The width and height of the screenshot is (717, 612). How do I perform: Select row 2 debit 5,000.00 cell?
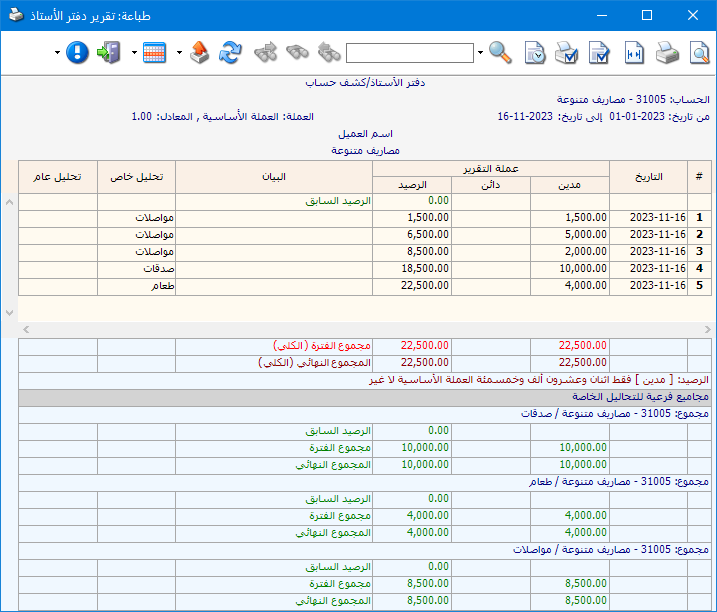click(570, 235)
